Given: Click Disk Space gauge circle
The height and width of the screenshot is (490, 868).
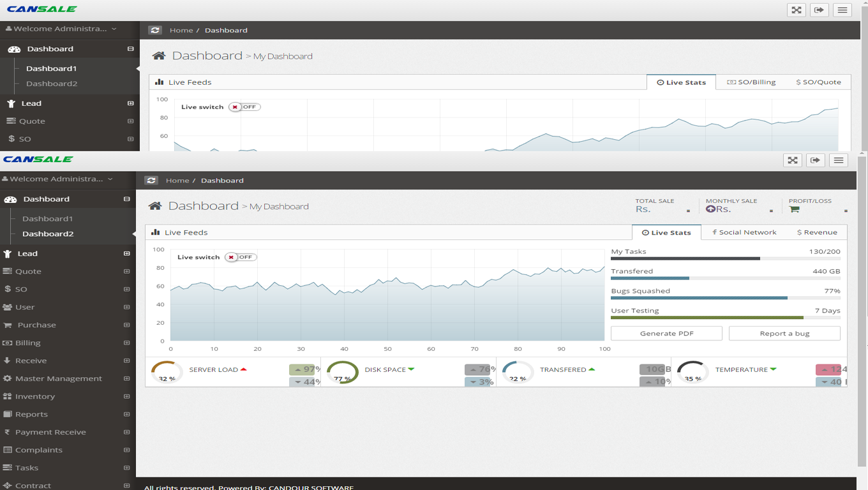Looking at the screenshot, I should pos(343,372).
